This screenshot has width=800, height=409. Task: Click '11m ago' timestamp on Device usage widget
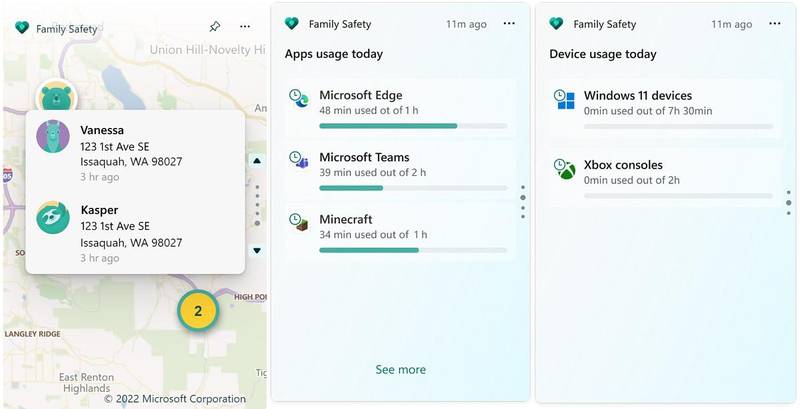732,24
